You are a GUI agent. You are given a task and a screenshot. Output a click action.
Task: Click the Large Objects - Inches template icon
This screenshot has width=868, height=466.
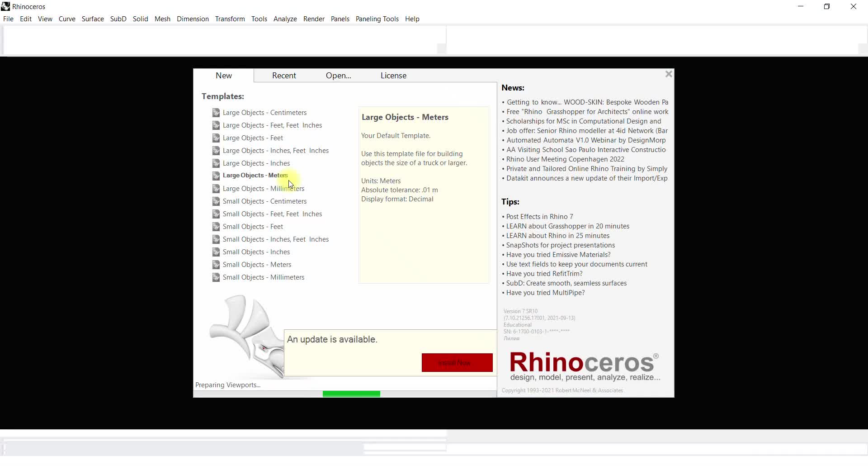coord(216,163)
